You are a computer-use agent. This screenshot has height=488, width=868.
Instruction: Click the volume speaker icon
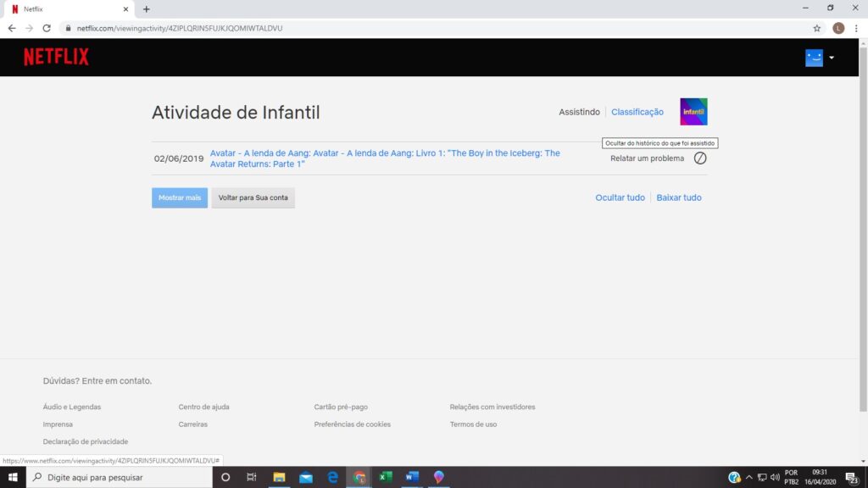(775, 477)
